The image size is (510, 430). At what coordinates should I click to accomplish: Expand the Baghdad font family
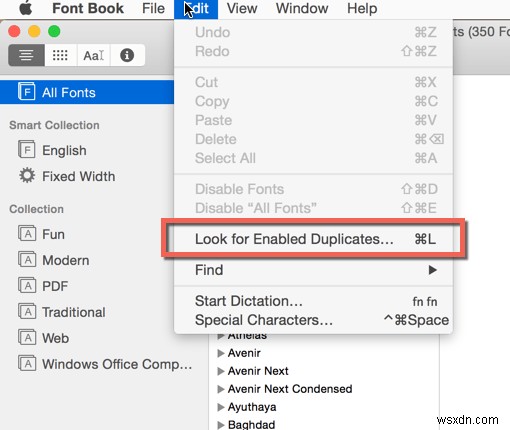220,425
